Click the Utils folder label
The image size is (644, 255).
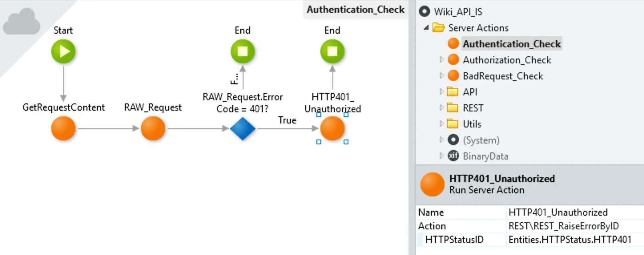pyautogui.click(x=472, y=124)
